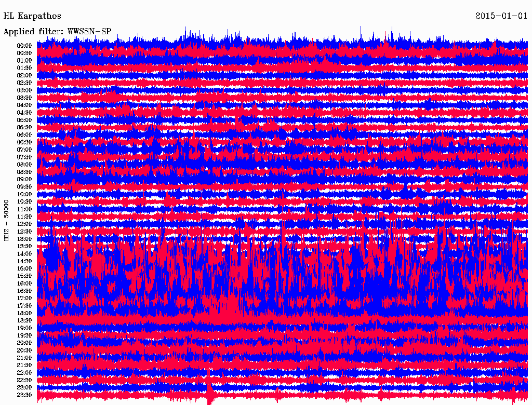This screenshot has height=405, width=532.
Task: Select the 07:30 time row label
Action: pyautogui.click(x=24, y=157)
